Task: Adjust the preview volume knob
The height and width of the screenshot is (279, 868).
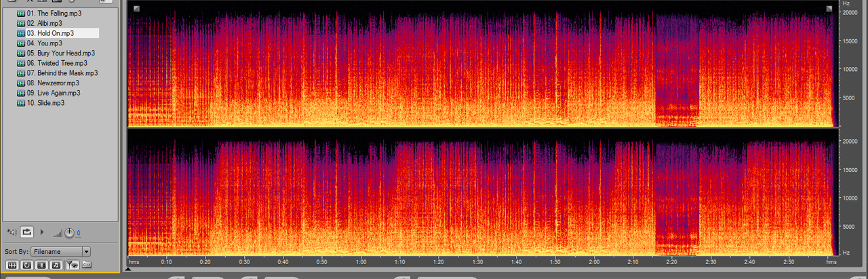Action: click(69, 233)
